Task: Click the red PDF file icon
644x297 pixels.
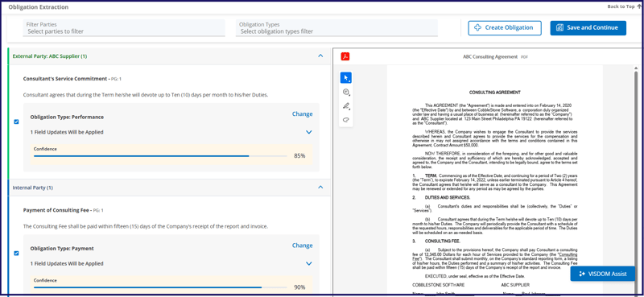Action: click(x=345, y=56)
